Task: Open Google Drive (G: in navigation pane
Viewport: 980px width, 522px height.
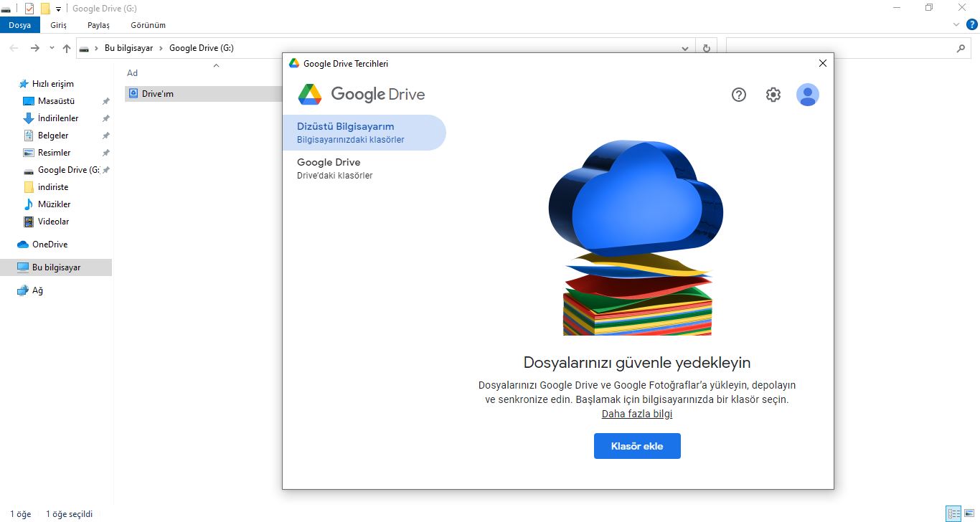Action: click(x=68, y=170)
